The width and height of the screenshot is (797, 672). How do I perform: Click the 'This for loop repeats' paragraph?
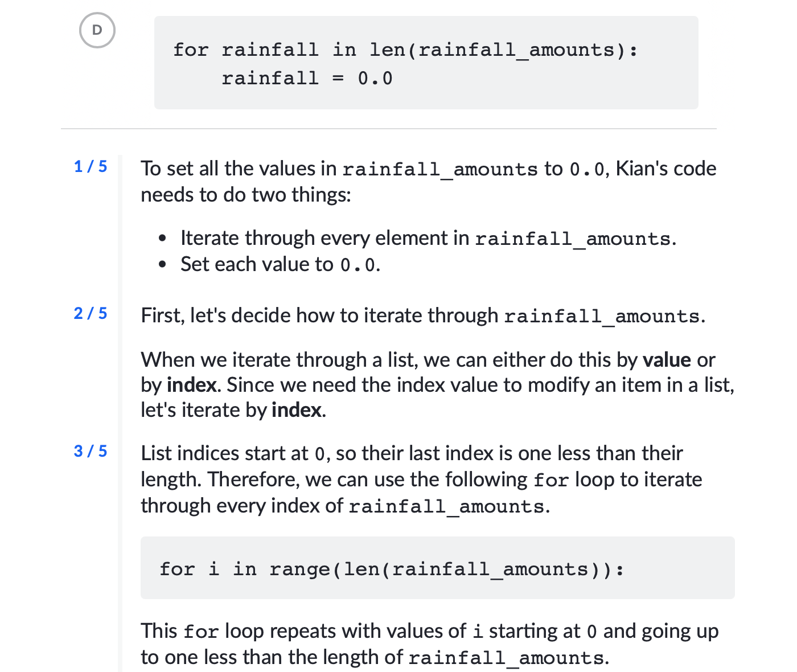coord(430,644)
